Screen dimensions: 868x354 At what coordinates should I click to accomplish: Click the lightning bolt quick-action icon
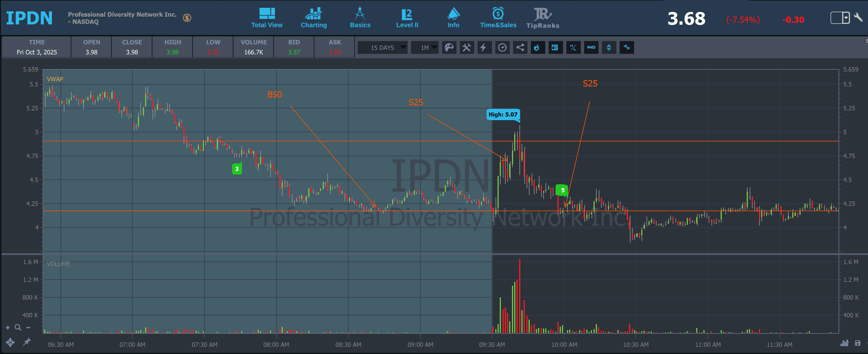tap(484, 47)
